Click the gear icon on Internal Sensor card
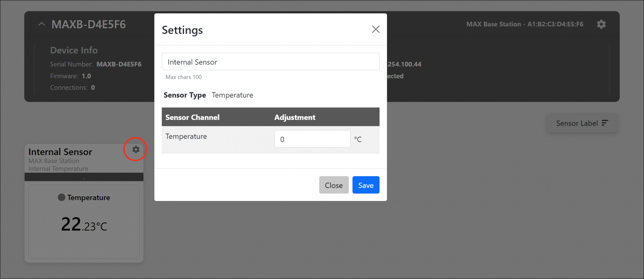 [x=136, y=150]
